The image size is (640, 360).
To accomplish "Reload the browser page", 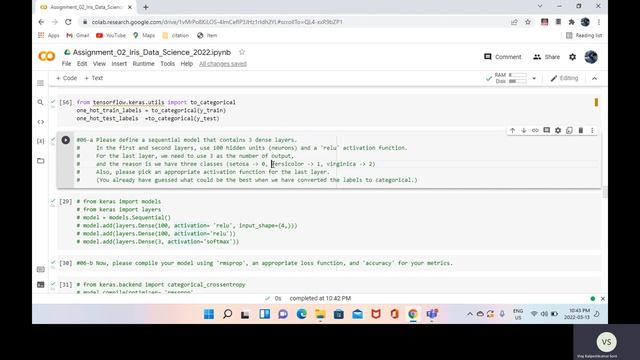I will [x=68, y=22].
